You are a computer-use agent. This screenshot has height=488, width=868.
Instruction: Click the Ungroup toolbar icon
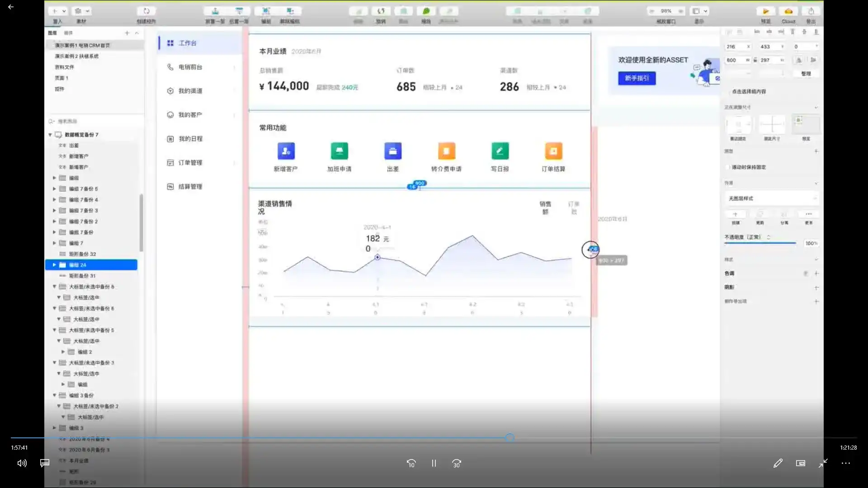click(x=290, y=11)
